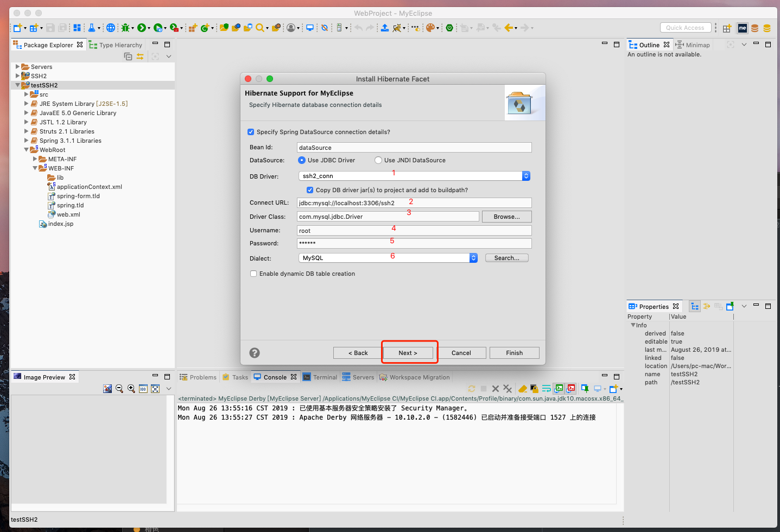This screenshot has width=780, height=532.
Task: Click the Bean Id input field
Action: pyautogui.click(x=414, y=148)
